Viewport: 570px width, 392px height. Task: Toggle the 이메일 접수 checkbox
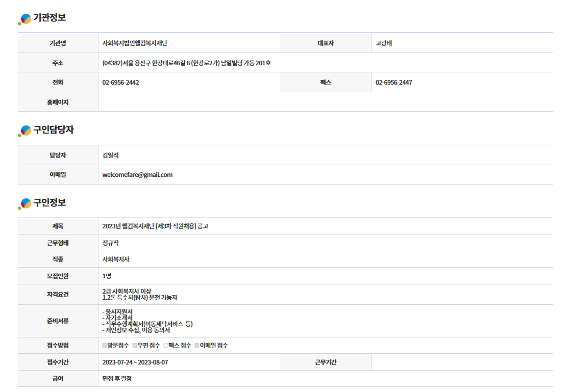(197, 346)
